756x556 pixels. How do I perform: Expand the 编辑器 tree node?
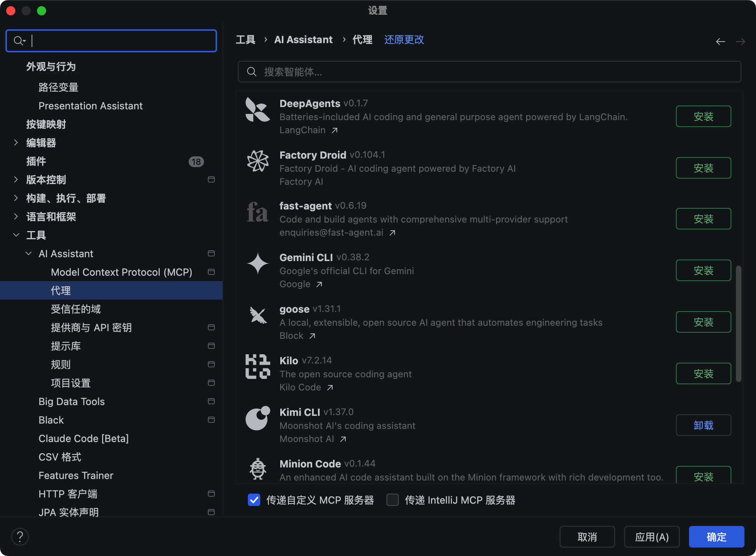(16, 143)
